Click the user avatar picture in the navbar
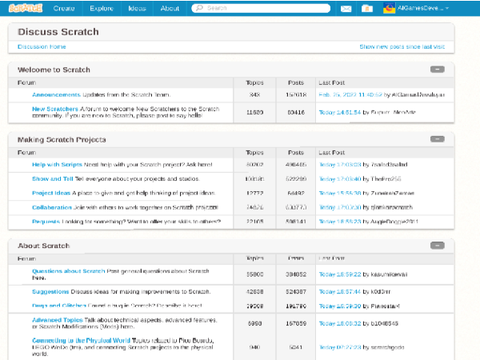The height and width of the screenshot is (360, 480). (x=389, y=8)
